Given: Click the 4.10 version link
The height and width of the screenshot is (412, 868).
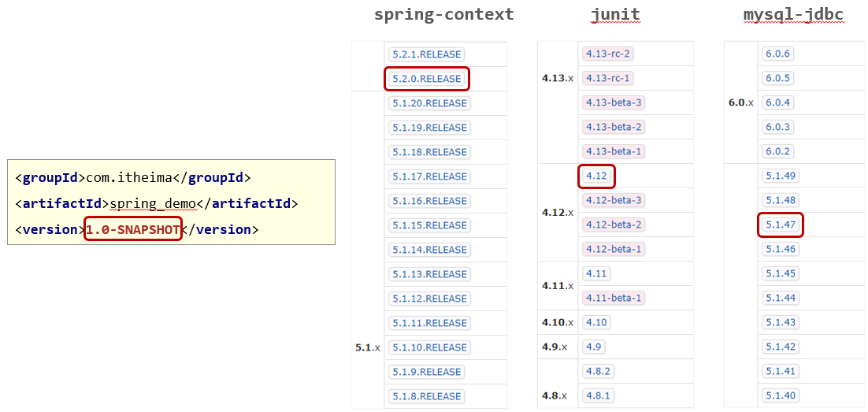Looking at the screenshot, I should point(596,322).
